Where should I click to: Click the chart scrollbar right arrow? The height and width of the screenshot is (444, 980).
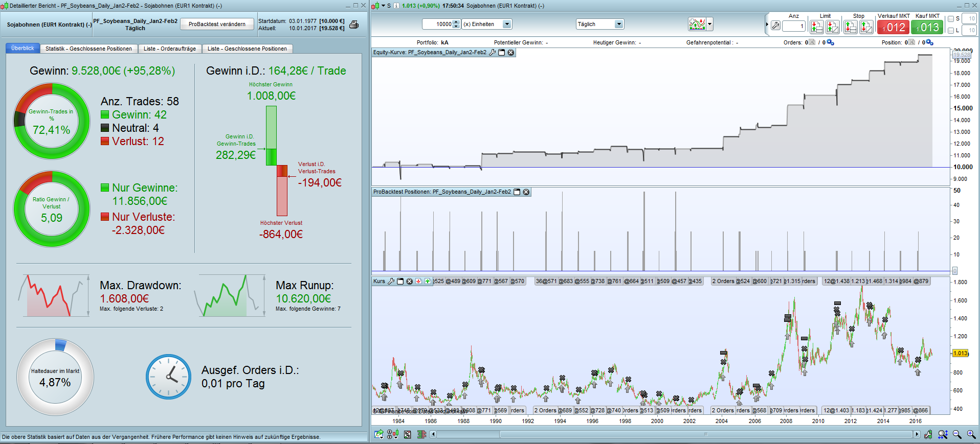[916, 434]
